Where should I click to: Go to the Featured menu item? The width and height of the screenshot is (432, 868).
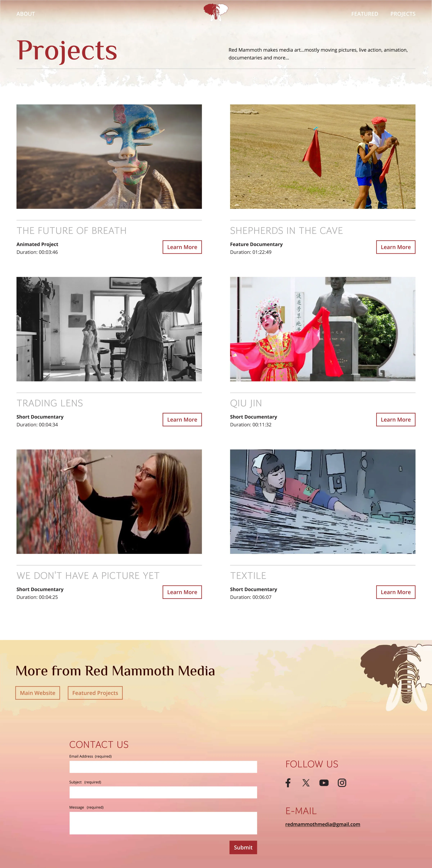click(x=365, y=14)
